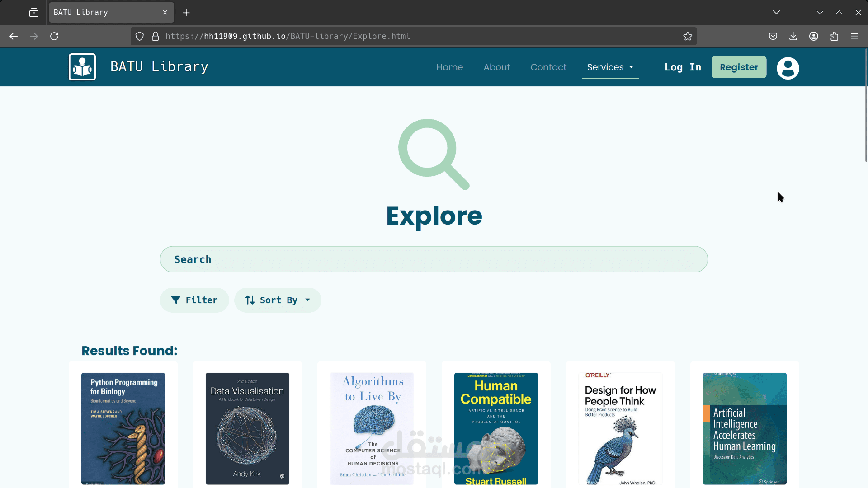Show site tracking protection shield info
Screen dimensions: 868x488
point(140,36)
